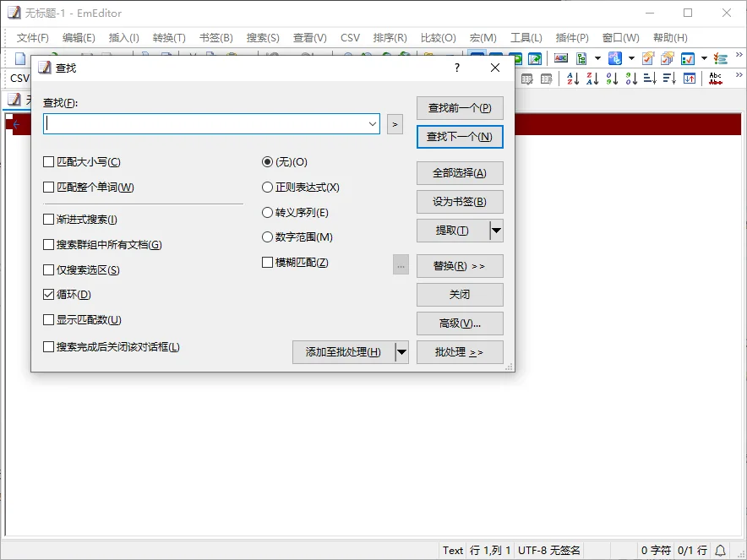Open the File (文件) menu
Viewport: 747px width, 560px height.
(x=32, y=38)
